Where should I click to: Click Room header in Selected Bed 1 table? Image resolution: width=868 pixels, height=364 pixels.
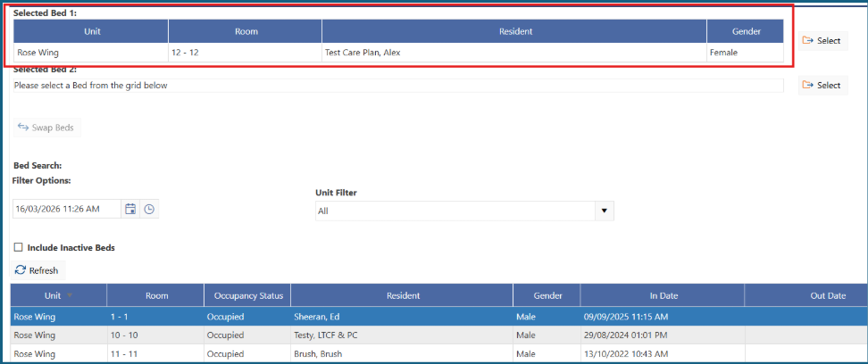point(245,31)
